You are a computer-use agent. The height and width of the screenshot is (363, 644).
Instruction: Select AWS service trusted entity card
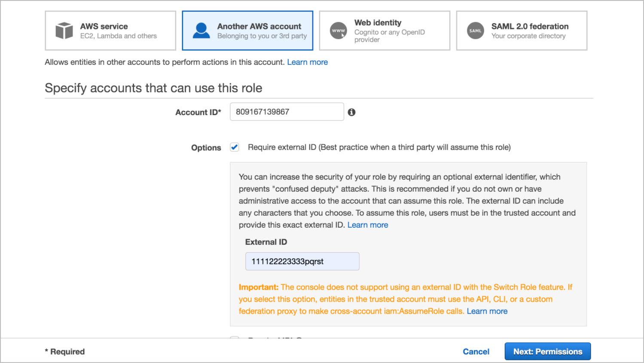point(110,31)
